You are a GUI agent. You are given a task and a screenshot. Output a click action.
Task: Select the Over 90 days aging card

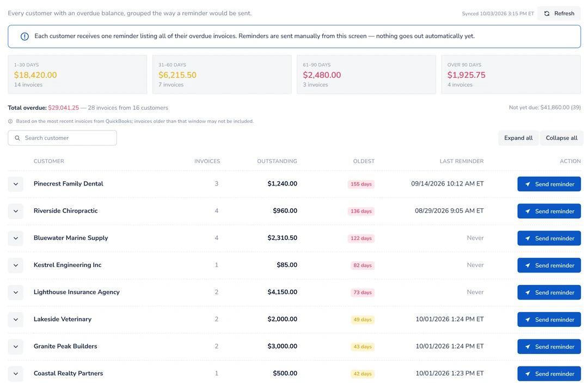pos(511,74)
